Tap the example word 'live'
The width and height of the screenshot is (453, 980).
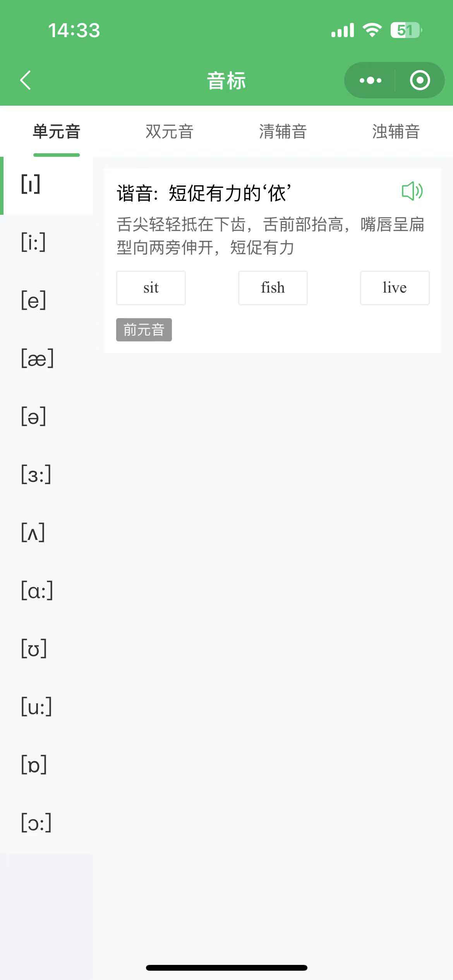[x=395, y=288]
